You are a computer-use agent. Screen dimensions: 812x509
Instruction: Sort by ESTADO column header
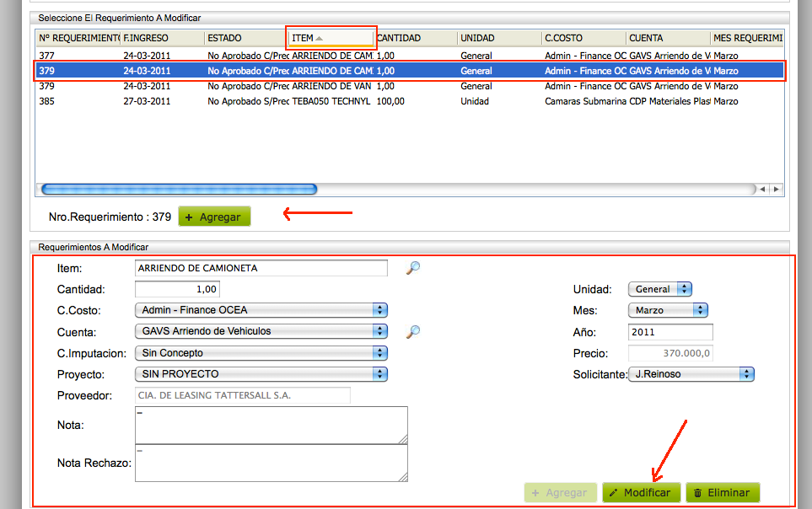click(246, 38)
